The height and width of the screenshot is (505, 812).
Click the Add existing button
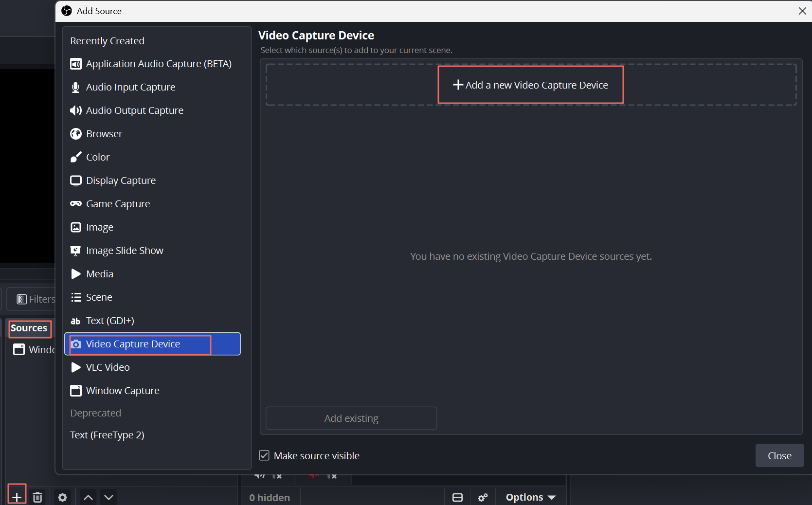[351, 418]
